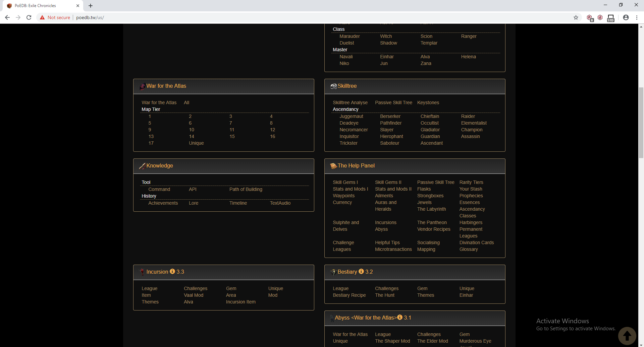The height and width of the screenshot is (347, 644).
Task: Open the Keystones link
Action: [428, 102]
